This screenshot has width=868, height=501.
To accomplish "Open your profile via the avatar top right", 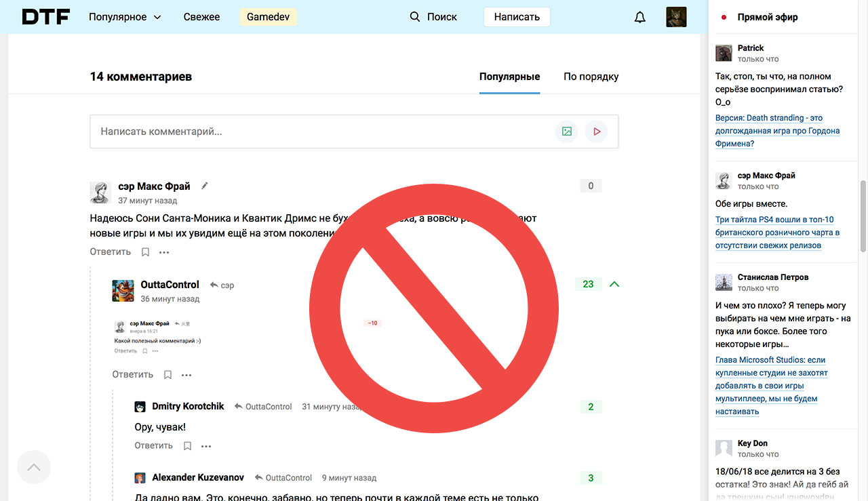I will click(x=676, y=17).
